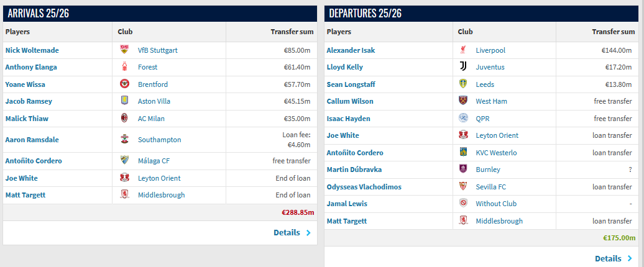Viewport: 644px width, 267px height.
Task: Select the Aston Villa club link
Action: 154,101
